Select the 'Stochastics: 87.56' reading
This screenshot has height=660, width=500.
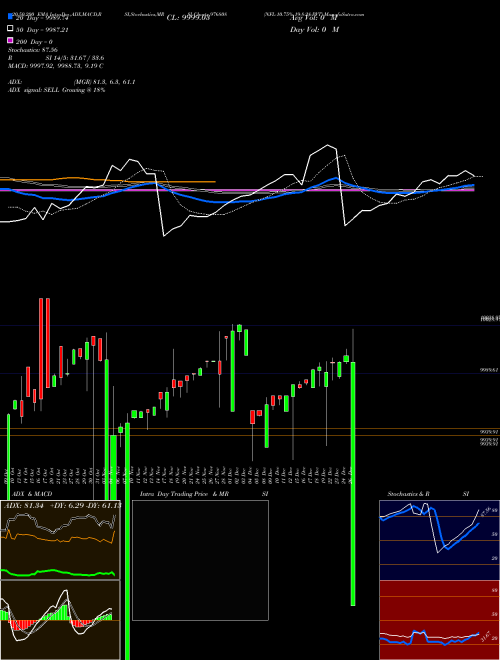tap(33, 50)
